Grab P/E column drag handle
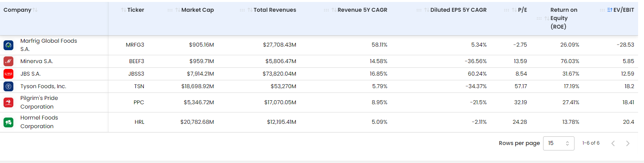This screenshot has height=163, width=644. pos(507,10)
